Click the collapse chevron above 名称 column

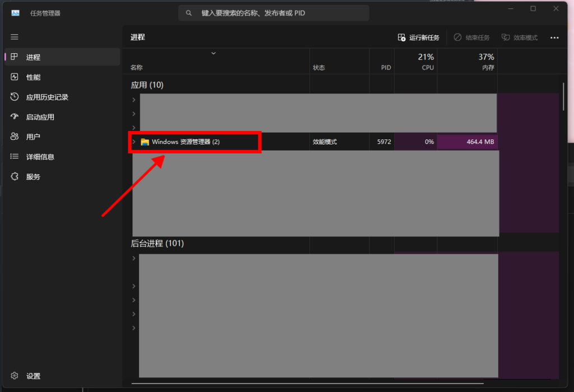tap(213, 53)
